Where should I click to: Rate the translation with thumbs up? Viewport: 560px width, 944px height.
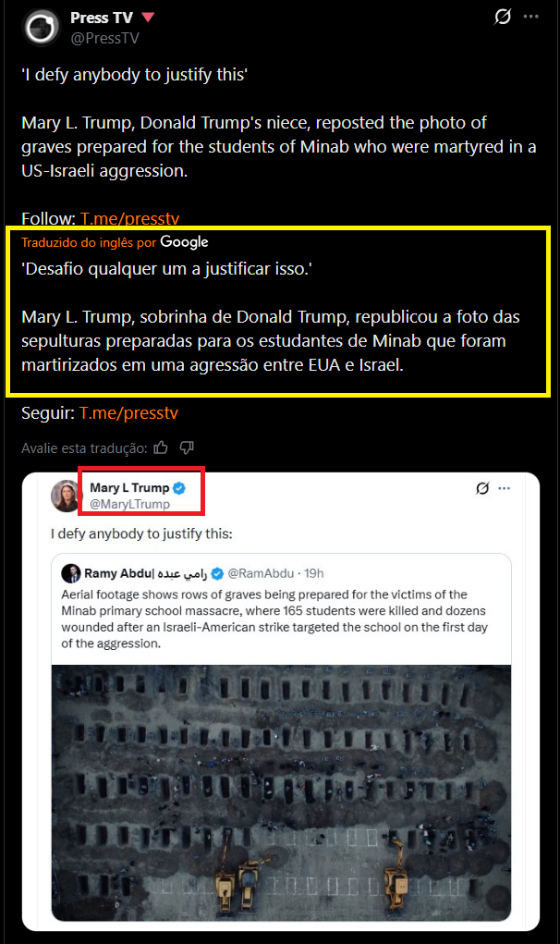(x=161, y=447)
